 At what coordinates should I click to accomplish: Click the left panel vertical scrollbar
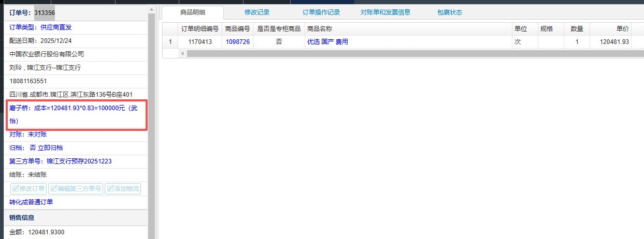151,124
